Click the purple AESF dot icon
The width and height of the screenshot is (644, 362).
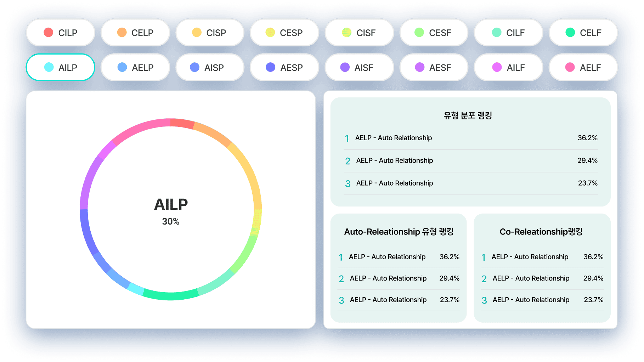420,67
